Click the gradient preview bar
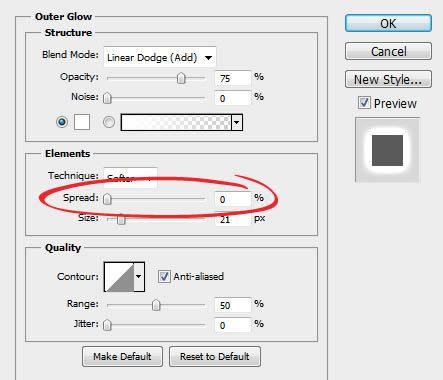 [176, 122]
